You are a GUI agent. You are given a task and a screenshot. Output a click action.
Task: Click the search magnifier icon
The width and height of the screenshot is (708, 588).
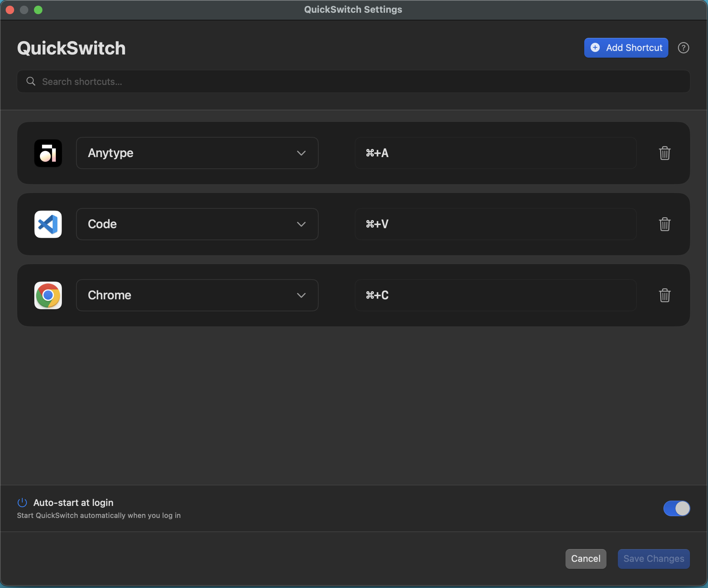tap(31, 81)
